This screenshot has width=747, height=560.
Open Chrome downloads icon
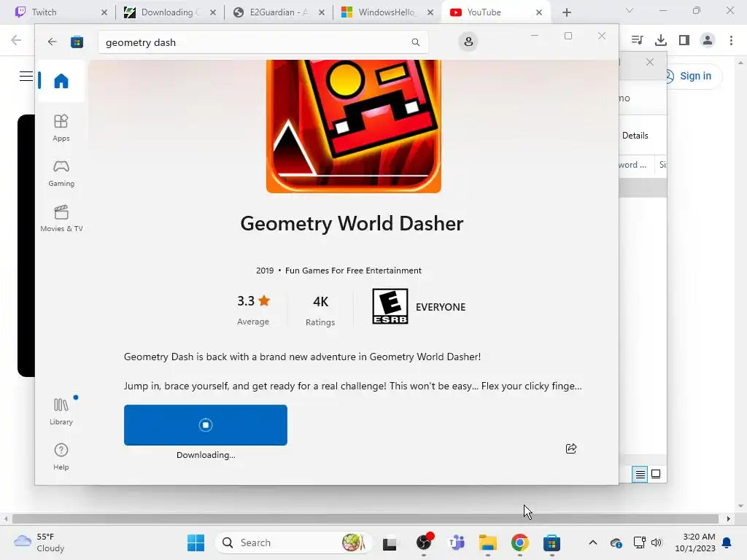[661, 40]
